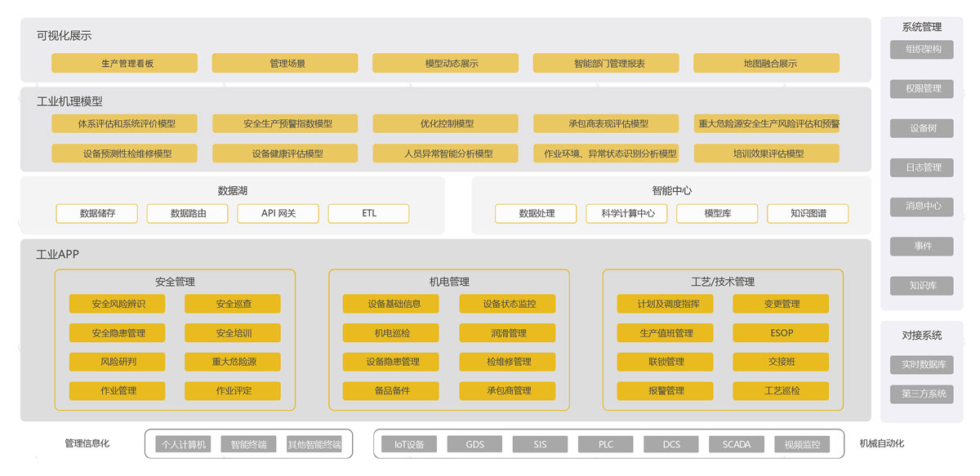Click 实时数据库 under 对接系统
The image size is (980, 476).
coord(922,365)
